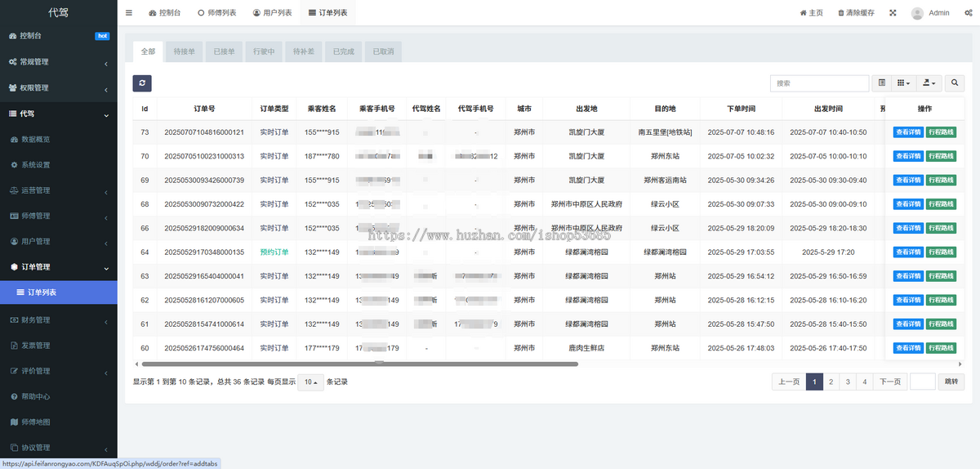Click 查看详情 for order Id 64
The height and width of the screenshot is (469, 980).
coord(908,252)
